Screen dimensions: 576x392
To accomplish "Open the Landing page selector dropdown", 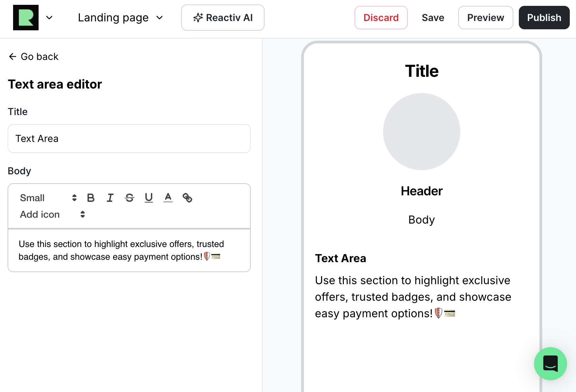I will [x=120, y=18].
